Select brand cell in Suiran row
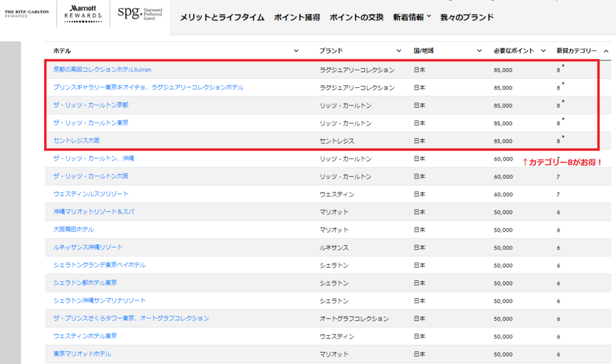This screenshot has width=616, height=364. point(357,70)
